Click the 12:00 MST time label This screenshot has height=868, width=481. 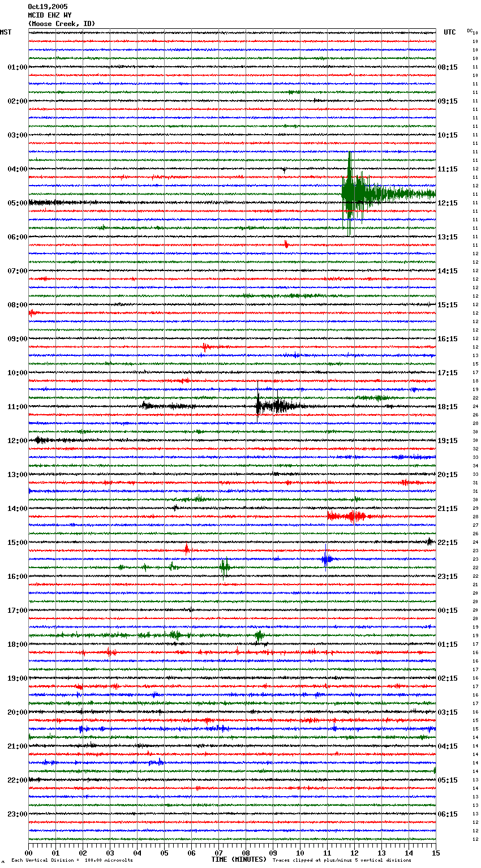click(x=18, y=441)
